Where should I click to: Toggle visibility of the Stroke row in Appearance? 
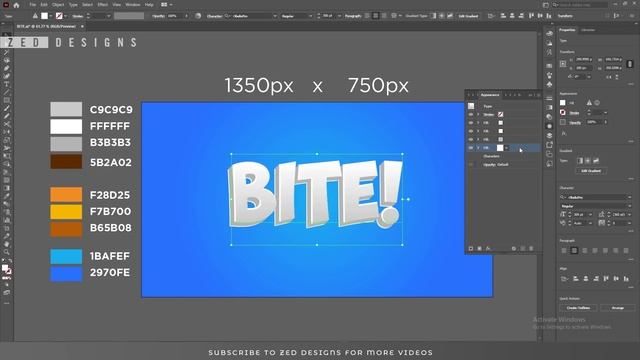click(x=471, y=115)
